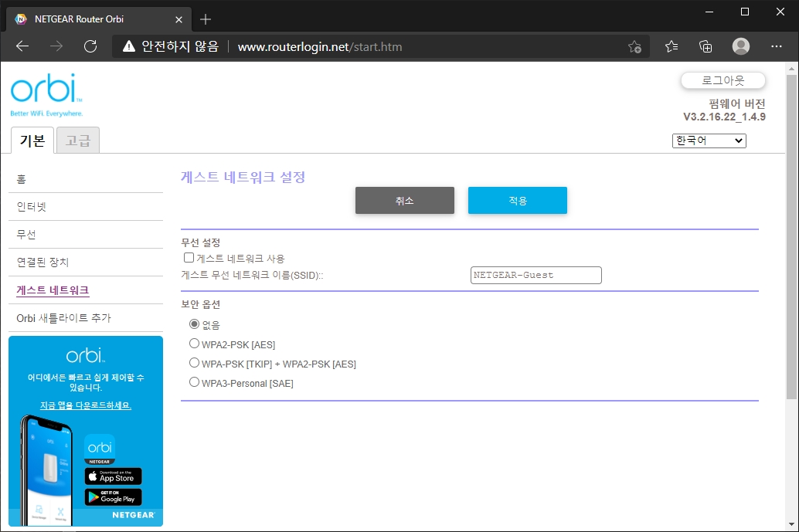Click the not-secure warning triangle icon
This screenshot has height=532, width=799.
[129, 46]
